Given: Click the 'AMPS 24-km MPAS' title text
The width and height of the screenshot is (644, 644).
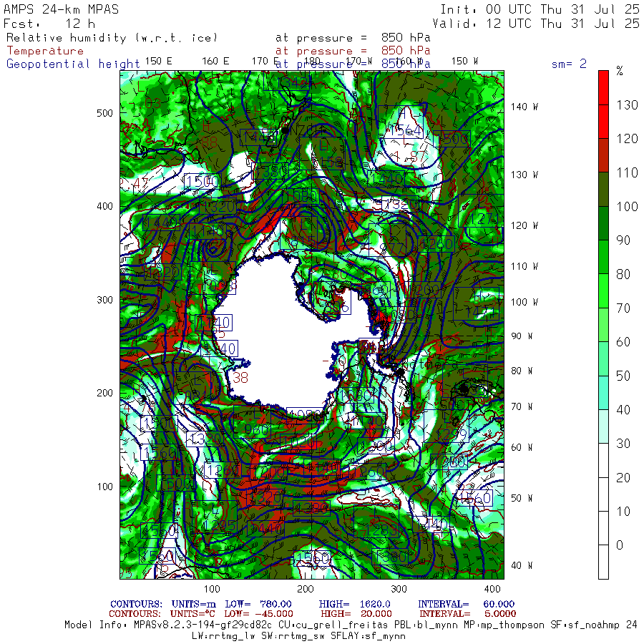Looking at the screenshot, I should click(x=62, y=9).
